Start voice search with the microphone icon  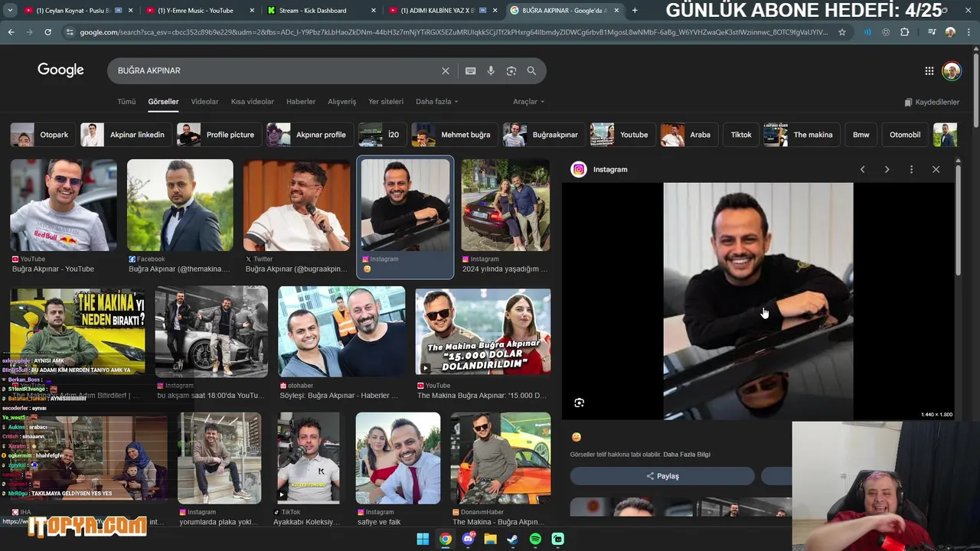point(491,70)
